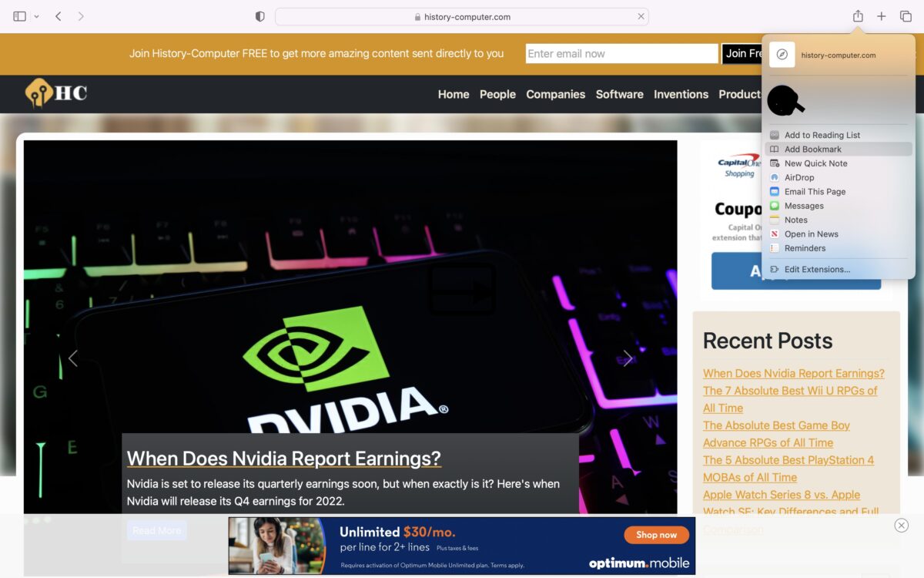Image resolution: width=924 pixels, height=578 pixels.
Task: Select AirDrop in share menu
Action: (798, 177)
